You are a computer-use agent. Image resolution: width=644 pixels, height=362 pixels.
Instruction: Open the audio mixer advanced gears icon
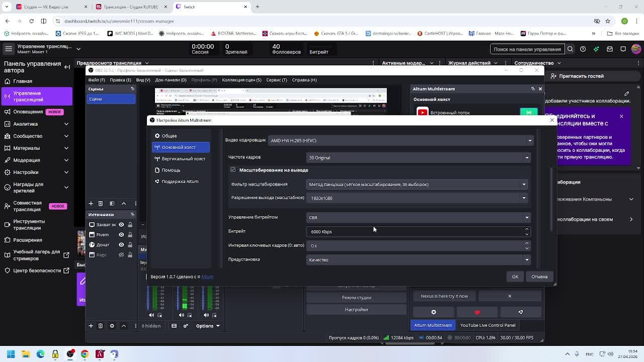pos(186,326)
